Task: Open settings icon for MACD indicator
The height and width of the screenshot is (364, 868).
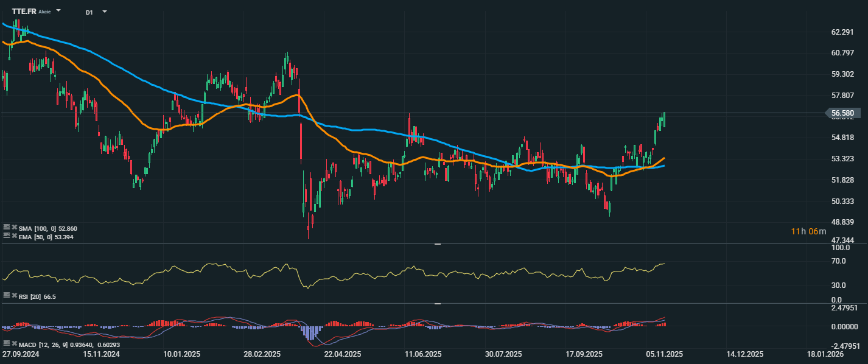Action: (6, 344)
